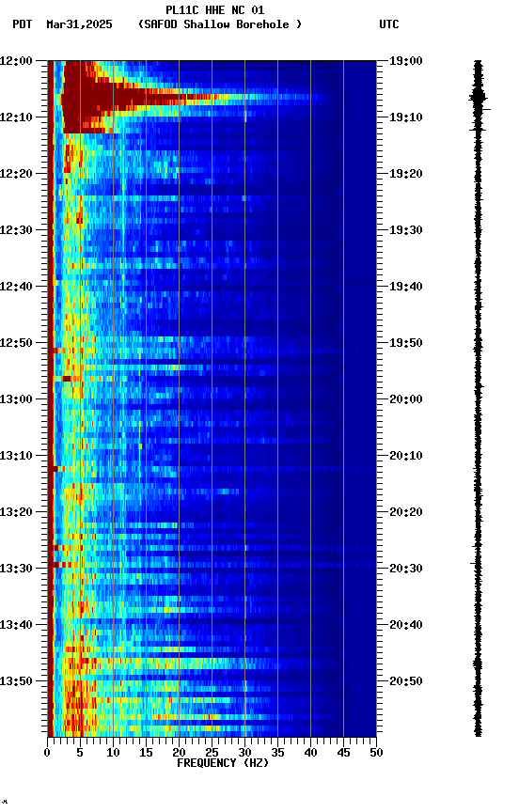The height and width of the screenshot is (812, 519).
Task: Click the 12:30 PDT time label
Action: pos(16,230)
